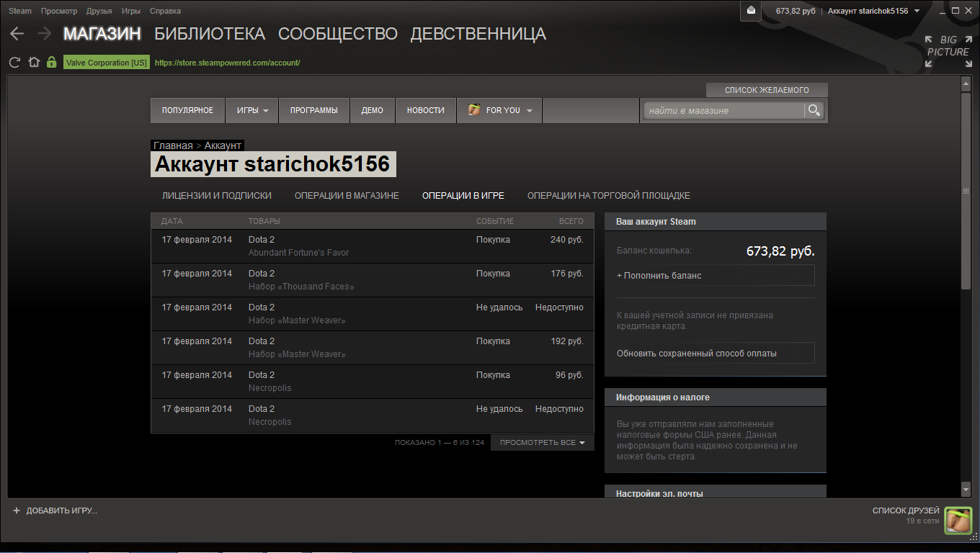Click the search magnifier icon

(x=814, y=110)
